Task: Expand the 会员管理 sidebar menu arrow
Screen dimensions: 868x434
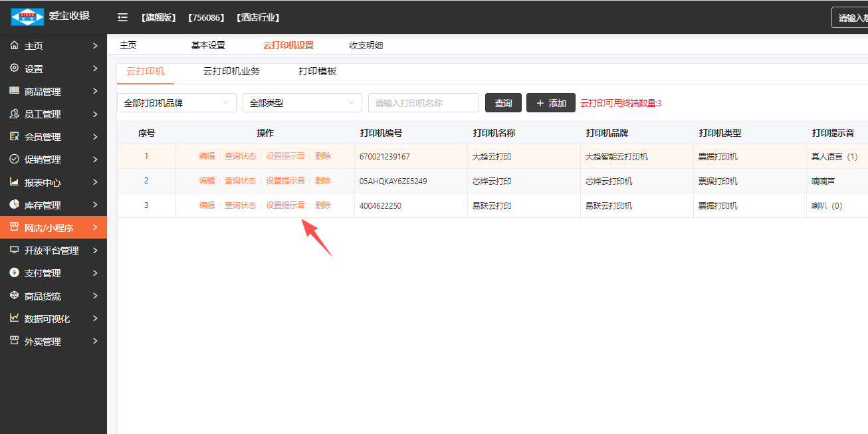Action: (95, 137)
